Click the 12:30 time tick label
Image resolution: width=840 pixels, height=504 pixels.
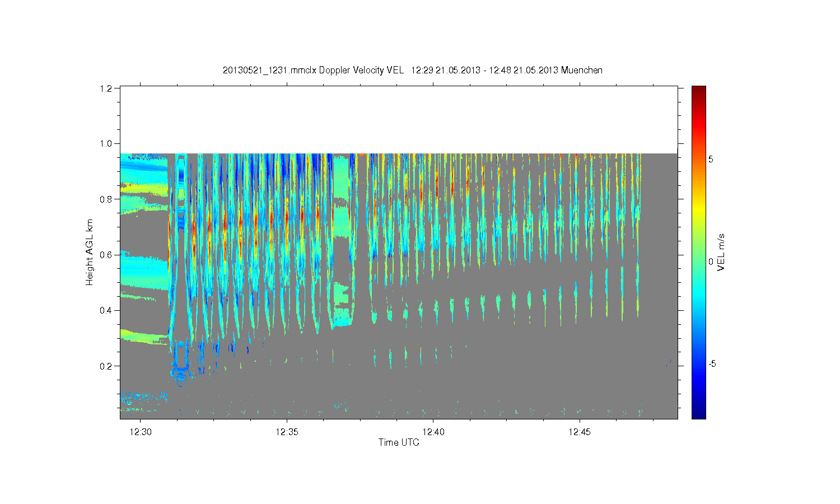point(140,432)
